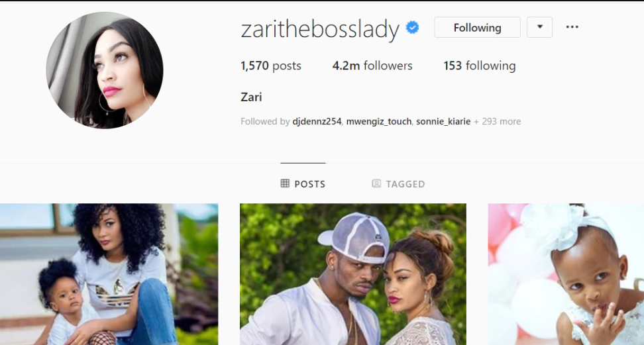Click the 1,570 posts count

point(271,66)
